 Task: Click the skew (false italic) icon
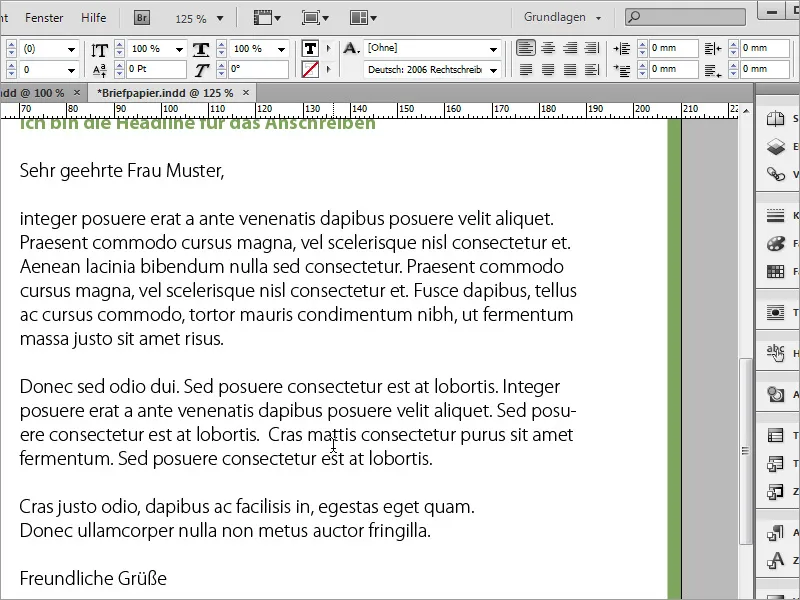coord(202,70)
